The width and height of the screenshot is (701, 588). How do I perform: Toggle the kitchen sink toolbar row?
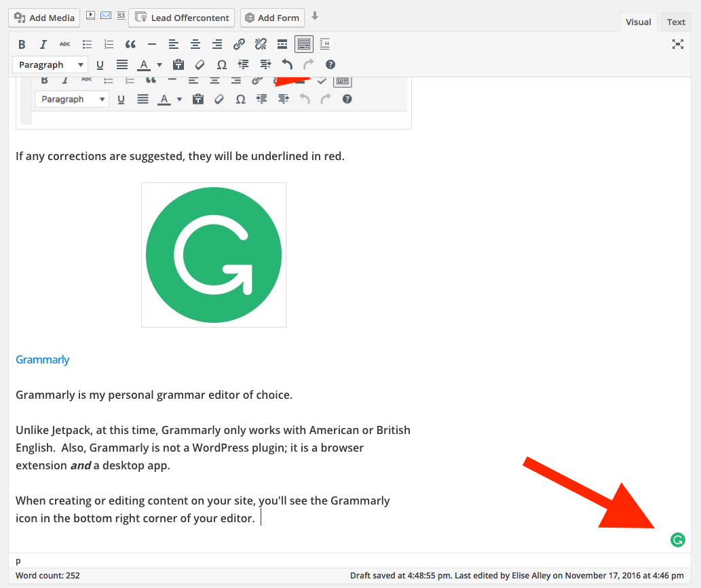303,44
